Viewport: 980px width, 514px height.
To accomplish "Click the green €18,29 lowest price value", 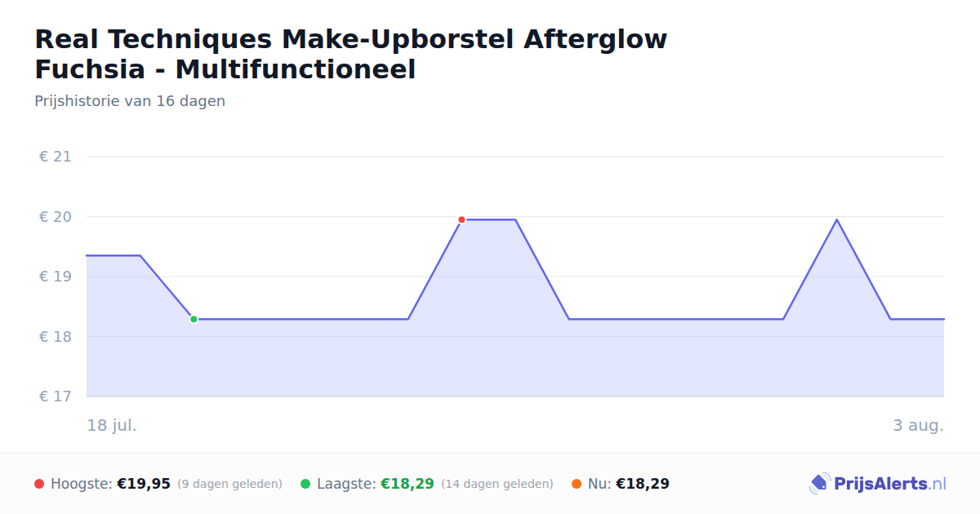I will (x=407, y=484).
